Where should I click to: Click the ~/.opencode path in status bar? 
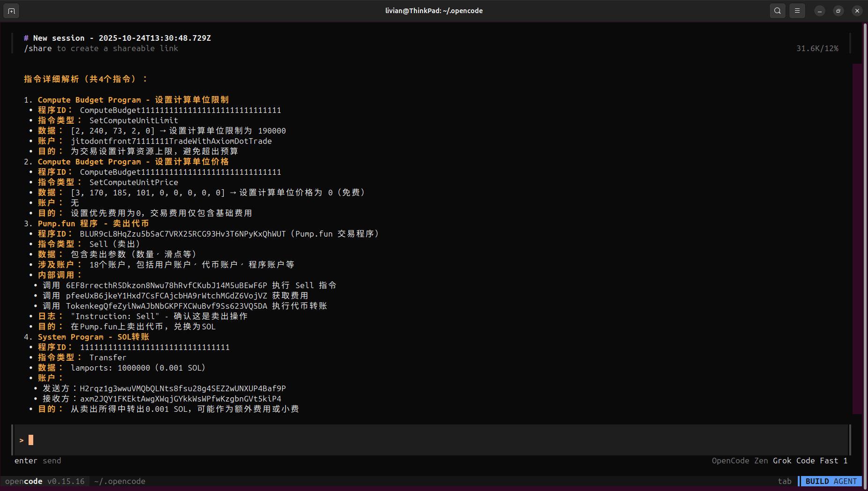click(x=120, y=481)
